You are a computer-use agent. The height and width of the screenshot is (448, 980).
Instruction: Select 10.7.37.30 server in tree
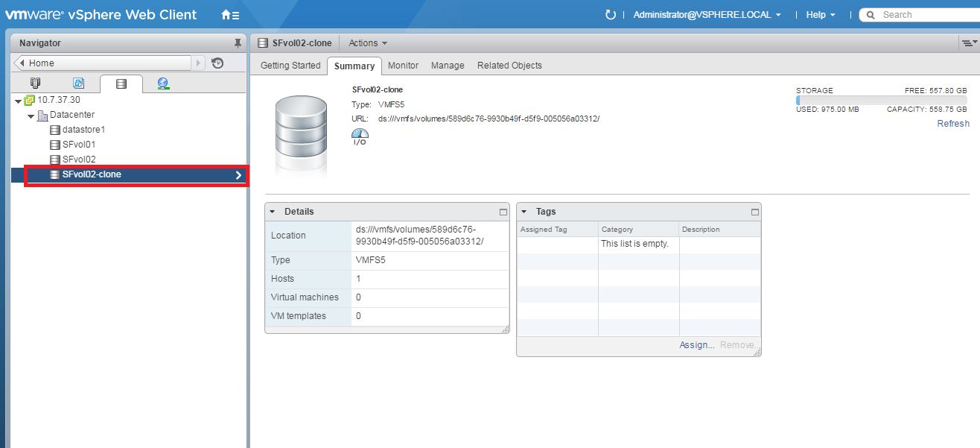(x=59, y=100)
